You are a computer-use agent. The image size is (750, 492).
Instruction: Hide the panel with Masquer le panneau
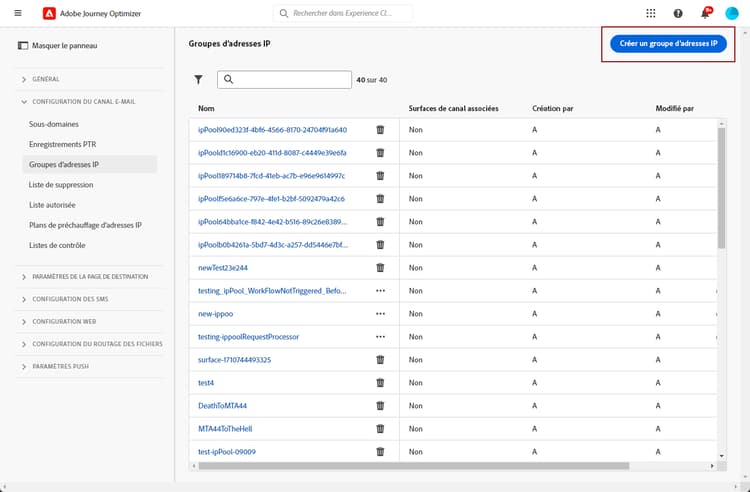(x=59, y=45)
